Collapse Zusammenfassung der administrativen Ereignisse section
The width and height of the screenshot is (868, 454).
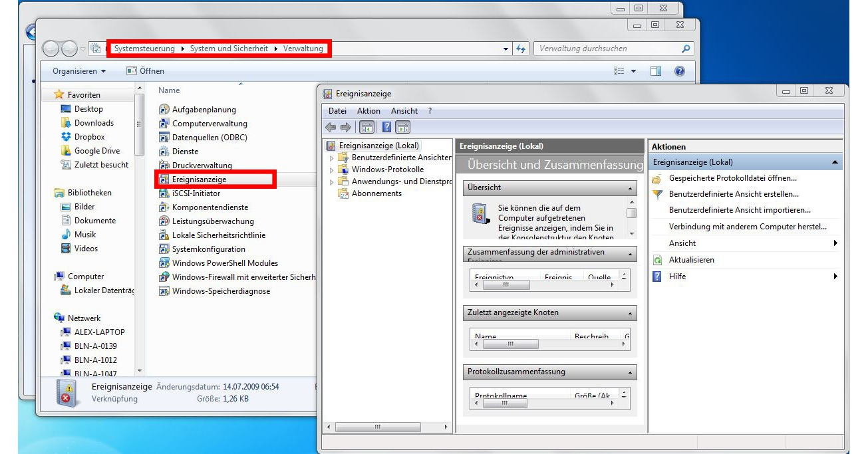[631, 254]
